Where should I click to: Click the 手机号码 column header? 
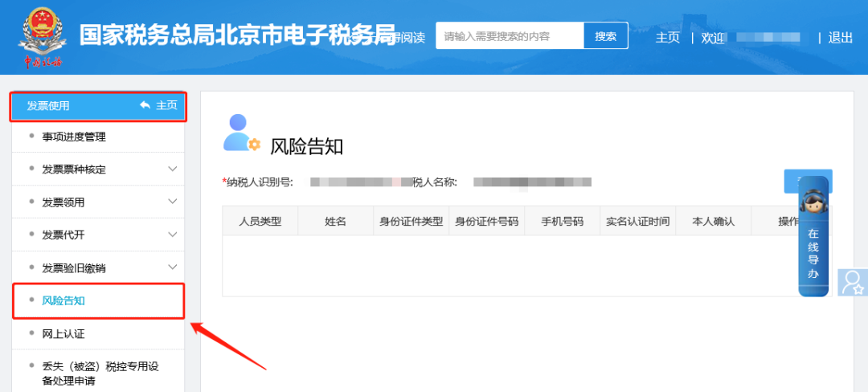(x=563, y=221)
